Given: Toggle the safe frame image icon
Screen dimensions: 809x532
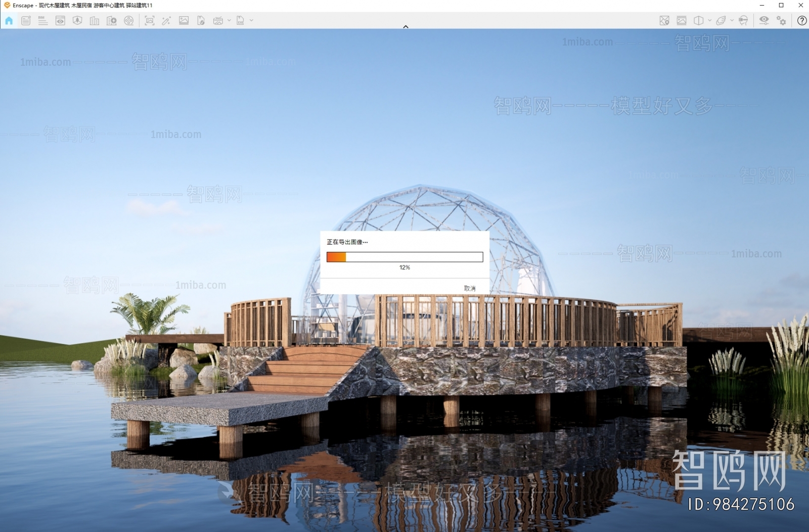Looking at the screenshot, I should (x=682, y=21).
